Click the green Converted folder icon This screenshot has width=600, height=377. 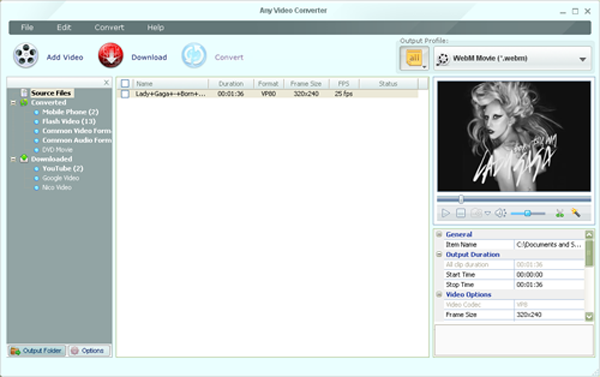coord(24,102)
